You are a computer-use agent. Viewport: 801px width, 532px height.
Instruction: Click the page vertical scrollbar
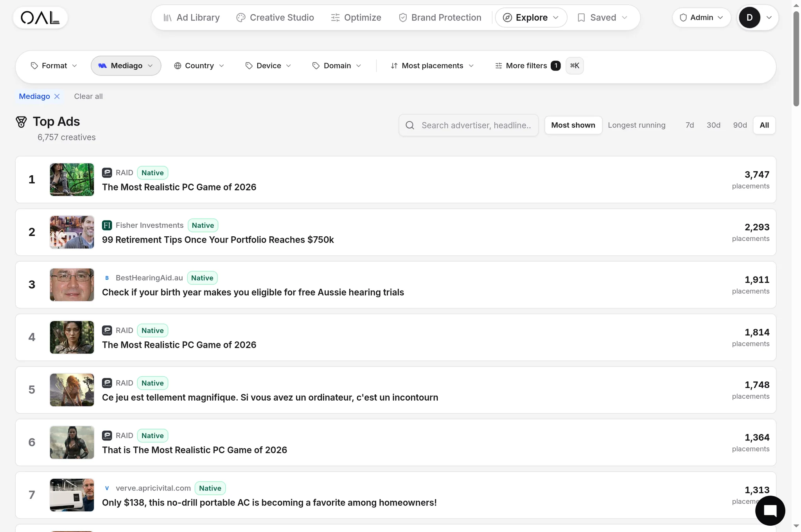tap(796, 59)
